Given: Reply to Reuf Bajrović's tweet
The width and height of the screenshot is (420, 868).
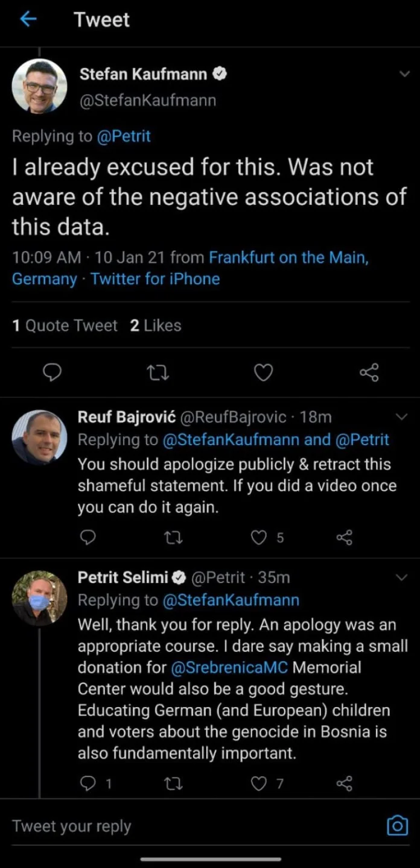Looking at the screenshot, I should click(87, 536).
